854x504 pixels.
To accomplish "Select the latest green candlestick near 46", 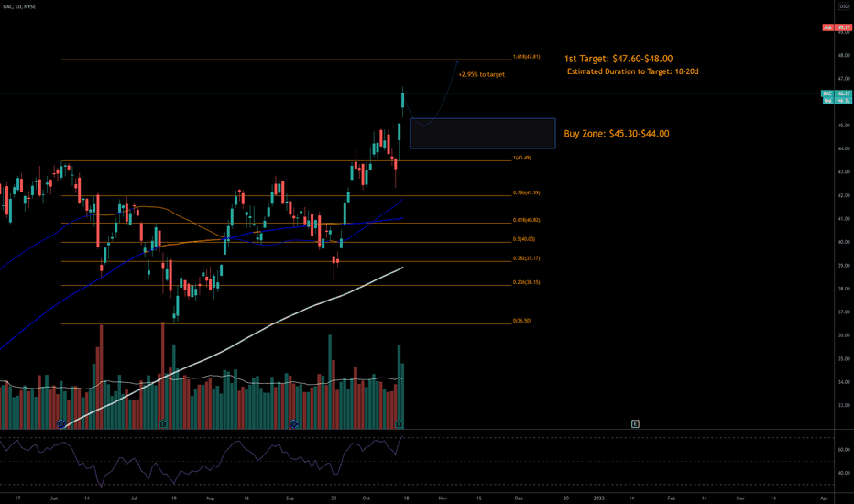I will click(402, 100).
